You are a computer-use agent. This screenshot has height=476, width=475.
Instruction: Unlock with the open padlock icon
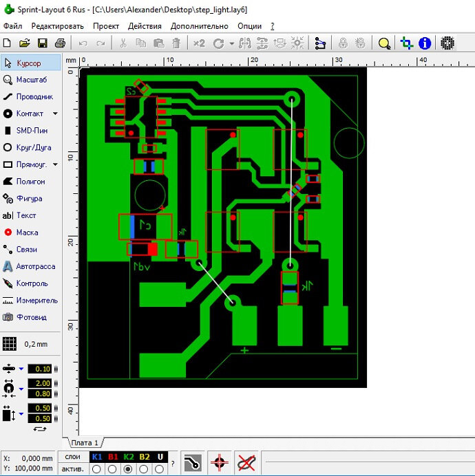coord(360,43)
